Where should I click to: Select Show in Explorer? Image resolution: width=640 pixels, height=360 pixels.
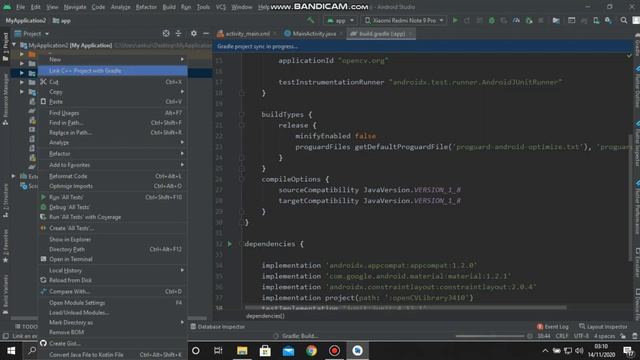[113, 240]
